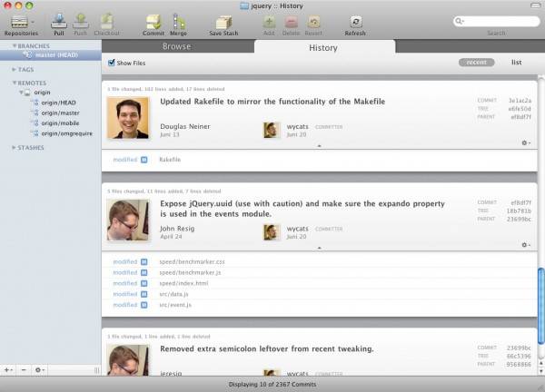545x392 pixels.
Task: Click Douglas Neiner author photo
Action: pyautogui.click(x=128, y=118)
